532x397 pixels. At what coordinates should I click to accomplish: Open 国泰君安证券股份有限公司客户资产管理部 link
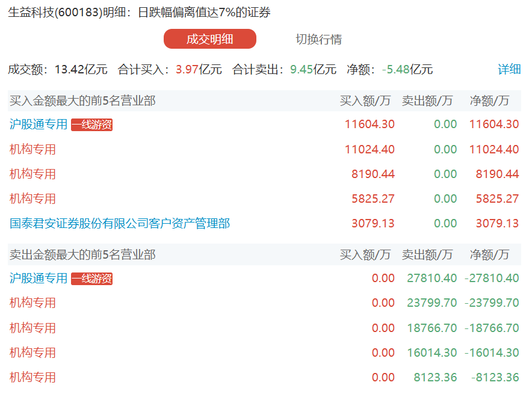click(119, 223)
